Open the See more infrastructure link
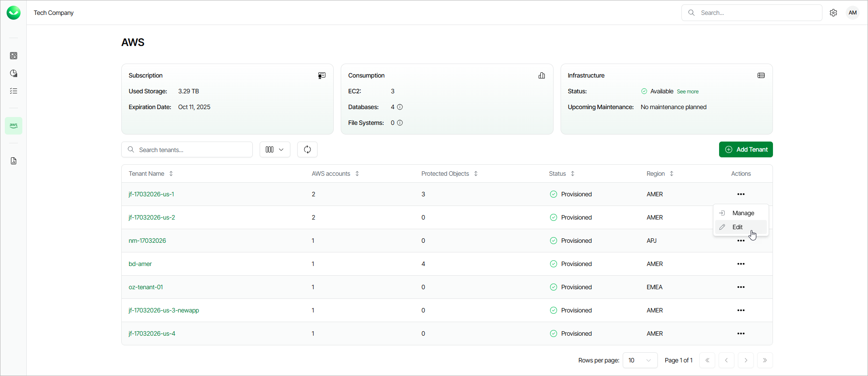The width and height of the screenshot is (868, 376). point(688,92)
